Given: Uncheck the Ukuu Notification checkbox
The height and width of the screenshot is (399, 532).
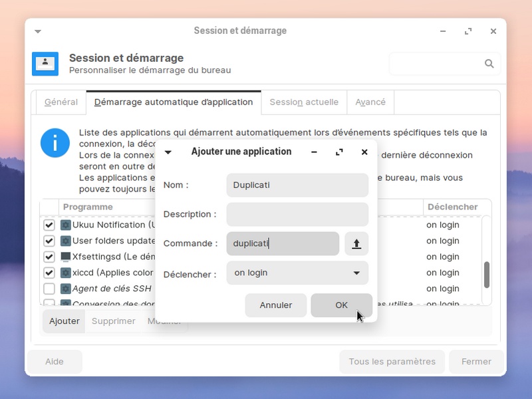Looking at the screenshot, I should [49, 225].
